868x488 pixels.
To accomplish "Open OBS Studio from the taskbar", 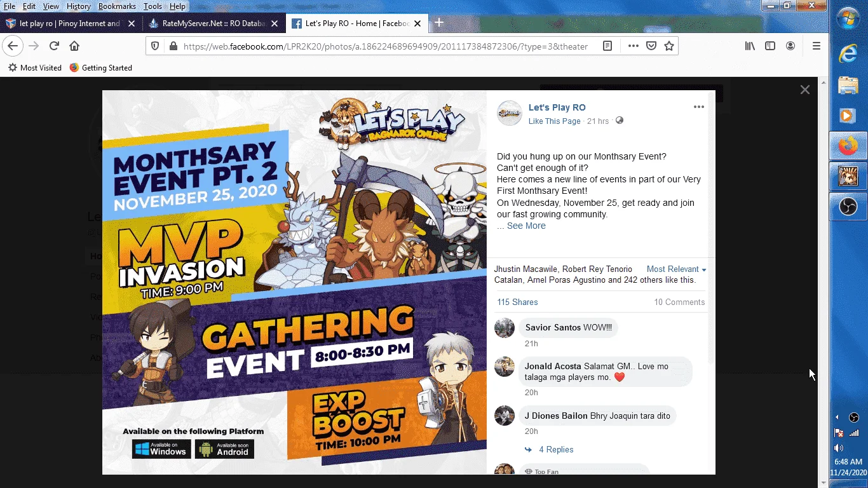I will tap(848, 207).
